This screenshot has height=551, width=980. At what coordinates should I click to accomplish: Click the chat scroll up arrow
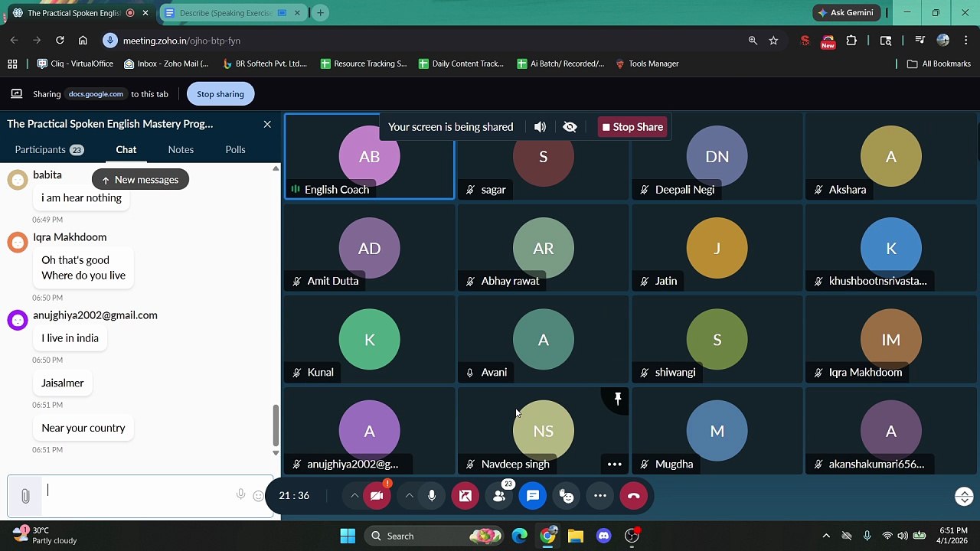click(x=276, y=168)
